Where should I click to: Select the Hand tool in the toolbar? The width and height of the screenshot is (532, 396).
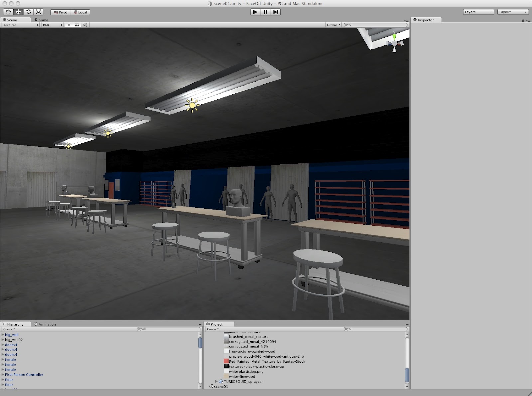pyautogui.click(x=8, y=12)
